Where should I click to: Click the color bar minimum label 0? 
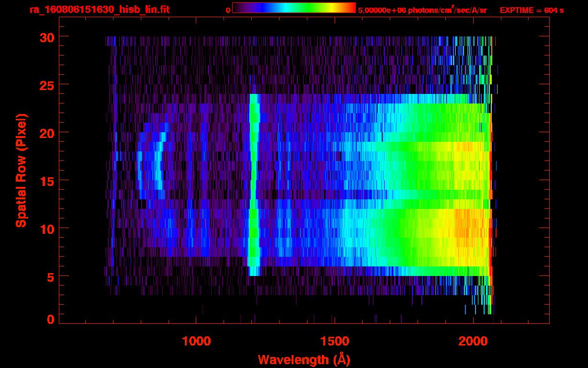228,10
